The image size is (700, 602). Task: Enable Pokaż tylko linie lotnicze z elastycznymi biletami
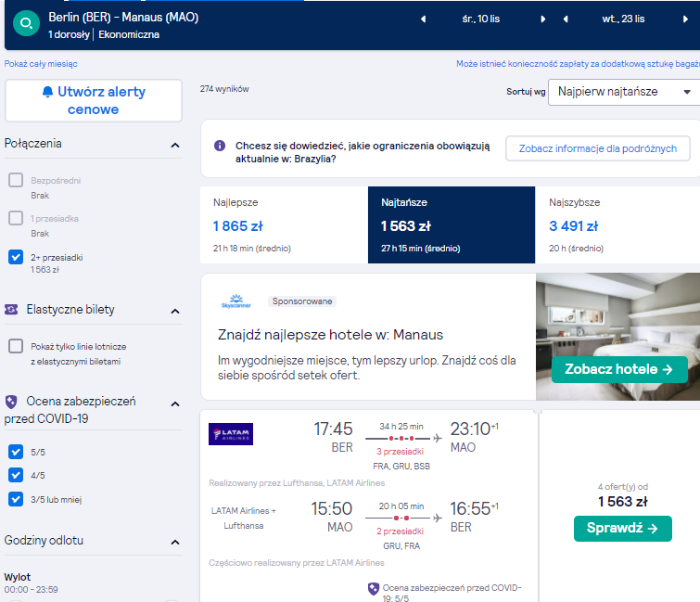(x=16, y=346)
